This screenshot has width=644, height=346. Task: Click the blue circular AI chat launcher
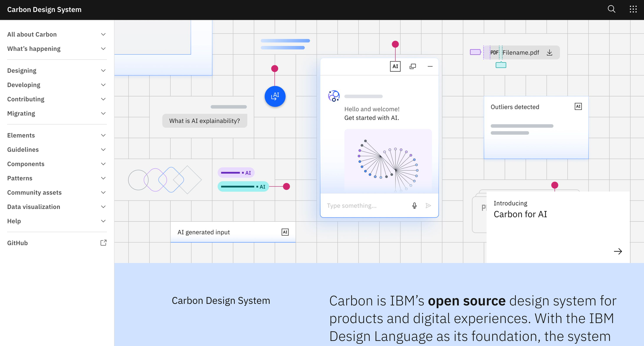[275, 96]
